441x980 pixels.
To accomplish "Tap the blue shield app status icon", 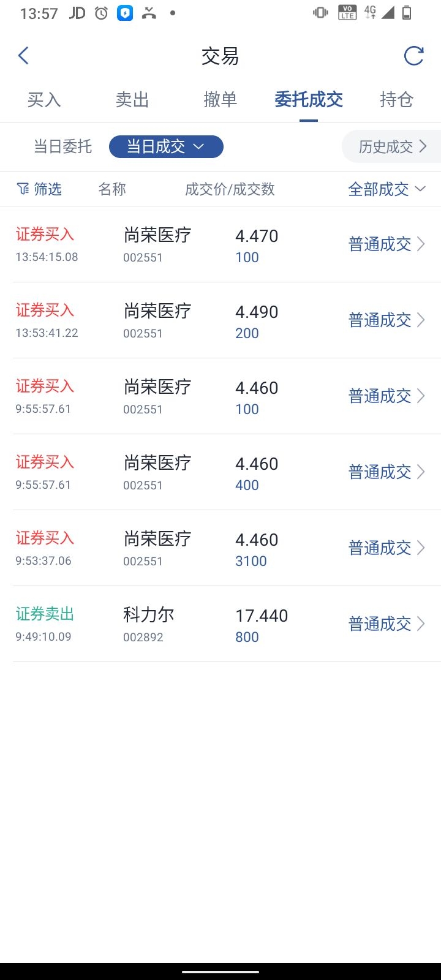I will [125, 13].
